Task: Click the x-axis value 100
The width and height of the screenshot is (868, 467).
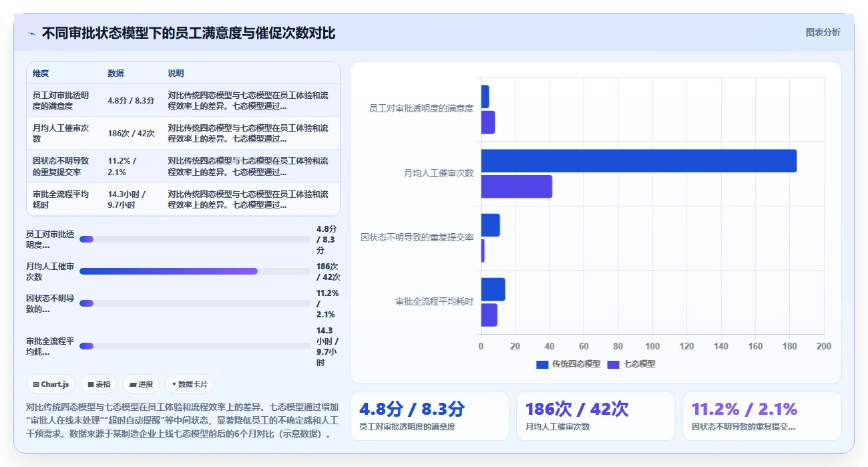Action: tap(652, 346)
